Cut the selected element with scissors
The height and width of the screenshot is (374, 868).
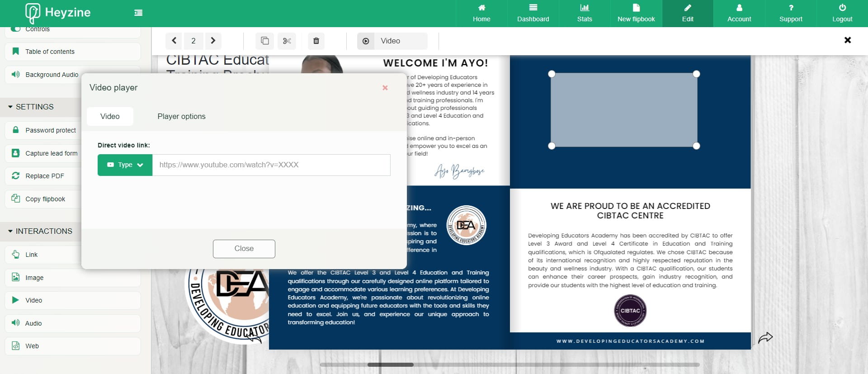click(287, 41)
